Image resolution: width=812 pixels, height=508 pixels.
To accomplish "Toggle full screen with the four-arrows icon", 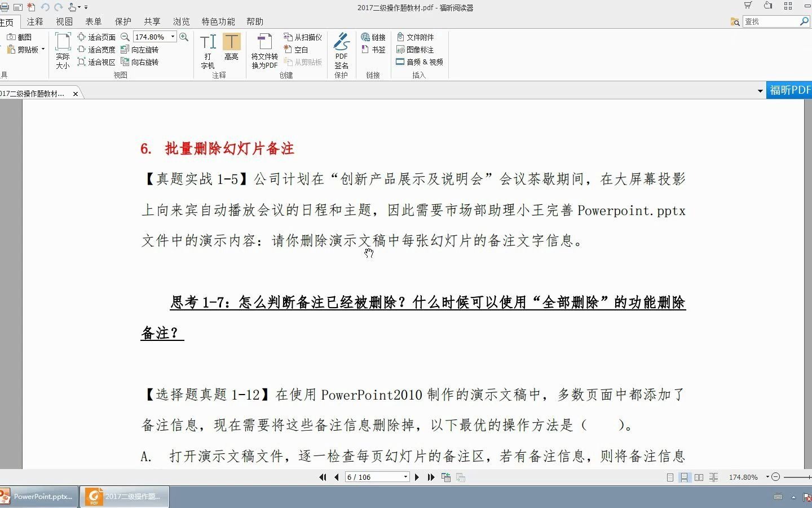I will coord(788,6).
